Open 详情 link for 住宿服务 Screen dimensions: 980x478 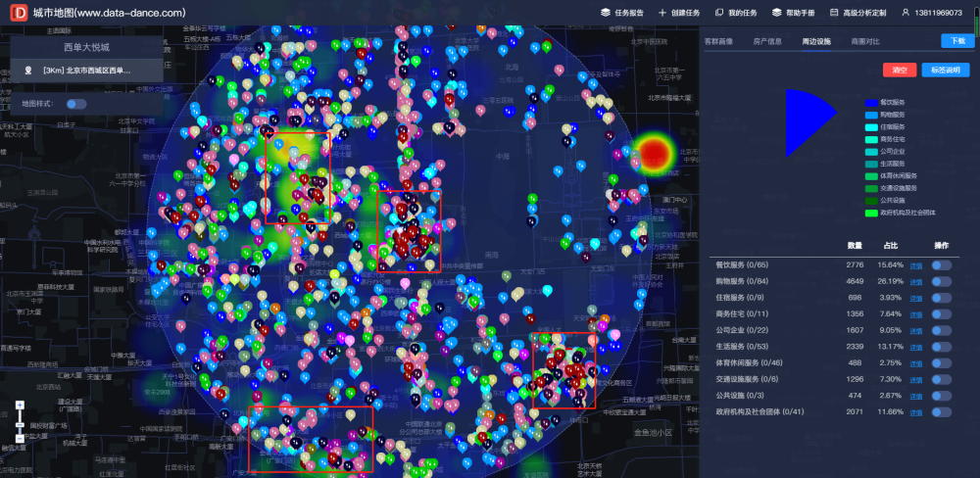point(915,298)
